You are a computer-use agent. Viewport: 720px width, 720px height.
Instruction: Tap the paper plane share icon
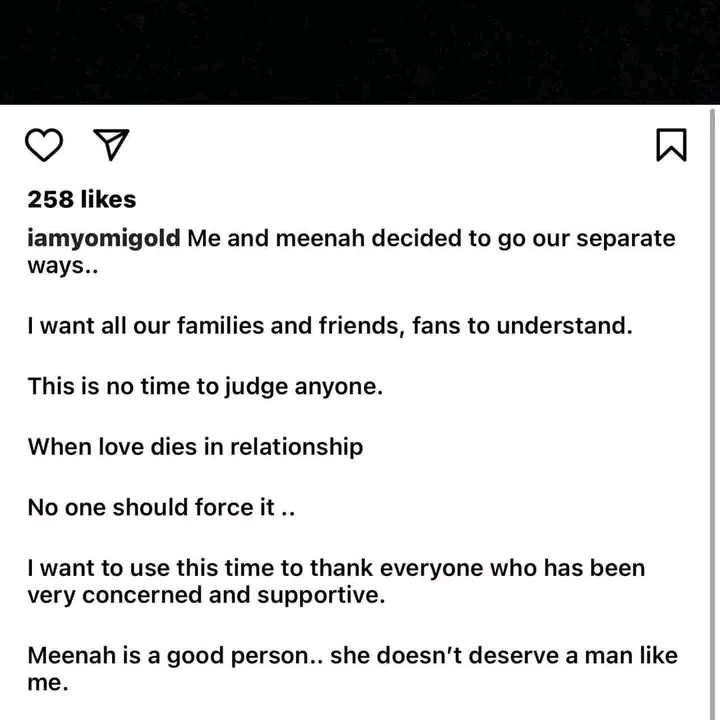click(109, 146)
